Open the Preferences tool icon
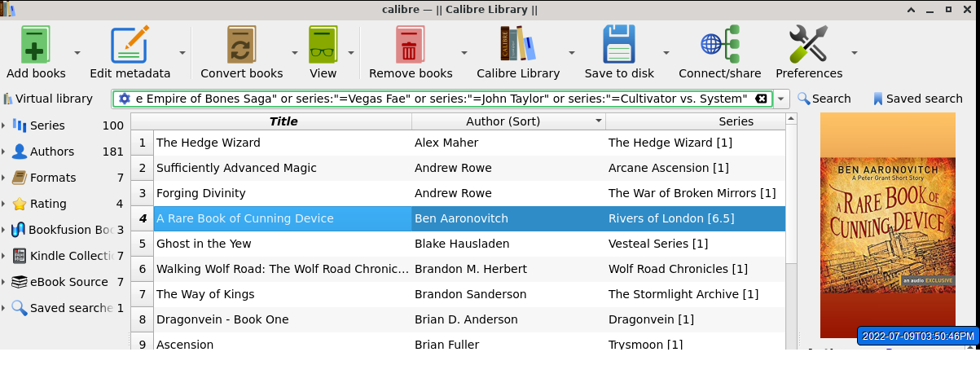 [x=808, y=44]
